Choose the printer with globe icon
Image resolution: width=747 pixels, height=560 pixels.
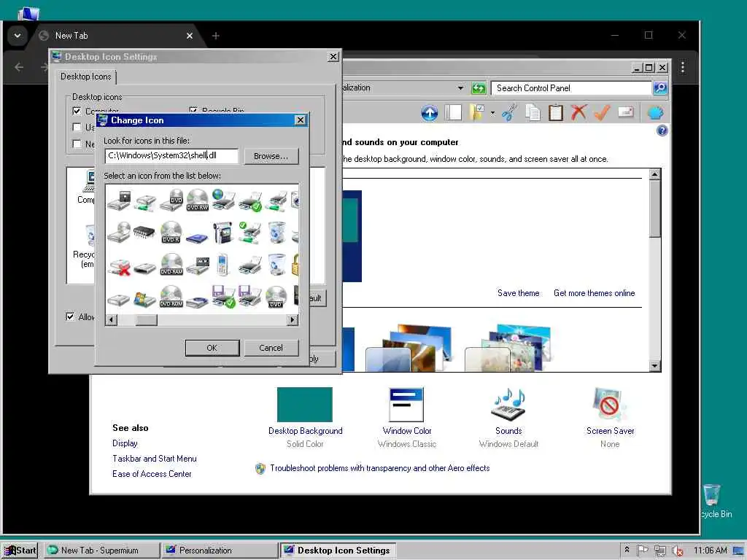(x=223, y=200)
